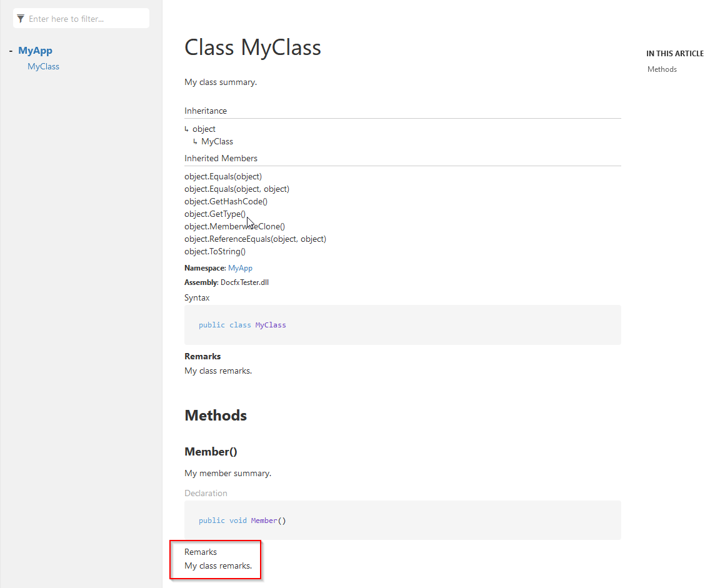
Task: Click the Declaration label
Action: tap(206, 493)
